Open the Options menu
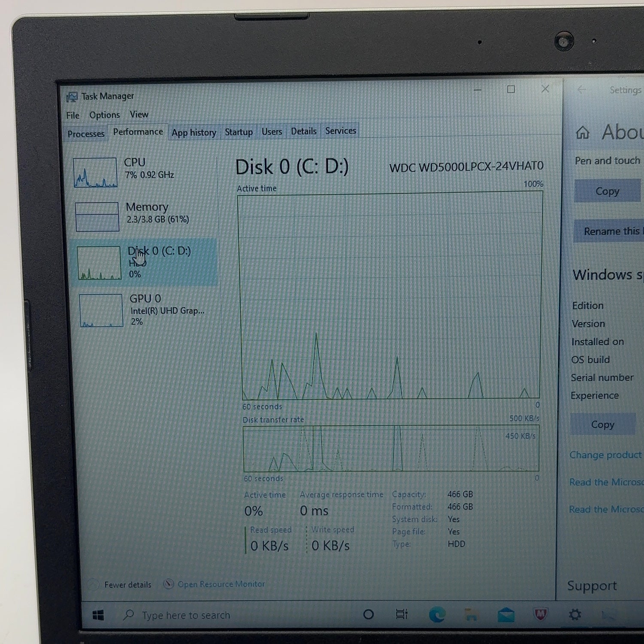 pyautogui.click(x=105, y=115)
